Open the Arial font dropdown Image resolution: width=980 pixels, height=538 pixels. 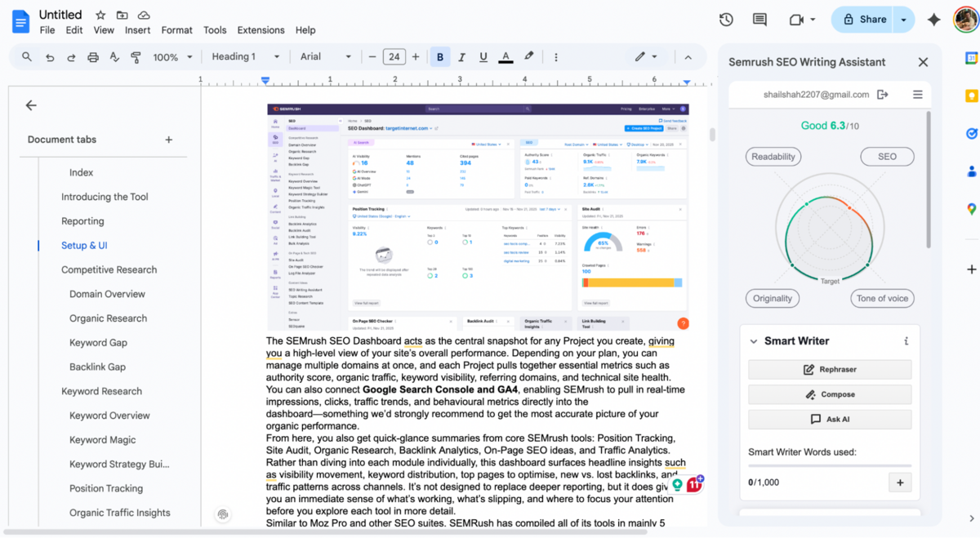326,57
